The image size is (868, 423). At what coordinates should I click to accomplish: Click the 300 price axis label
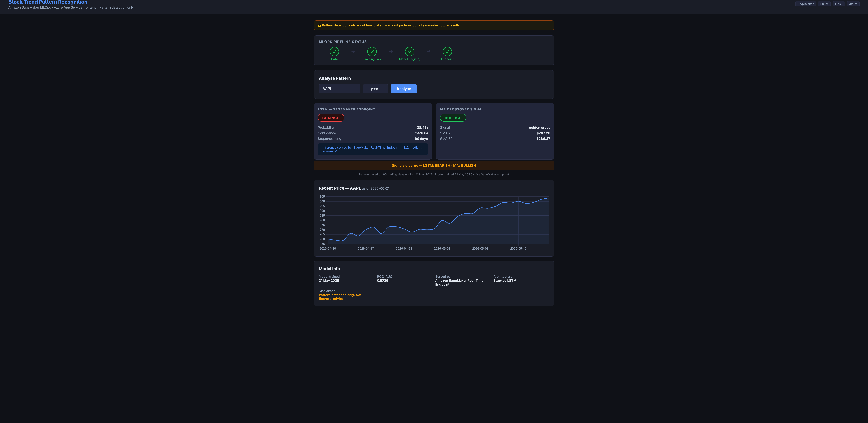pos(322,202)
